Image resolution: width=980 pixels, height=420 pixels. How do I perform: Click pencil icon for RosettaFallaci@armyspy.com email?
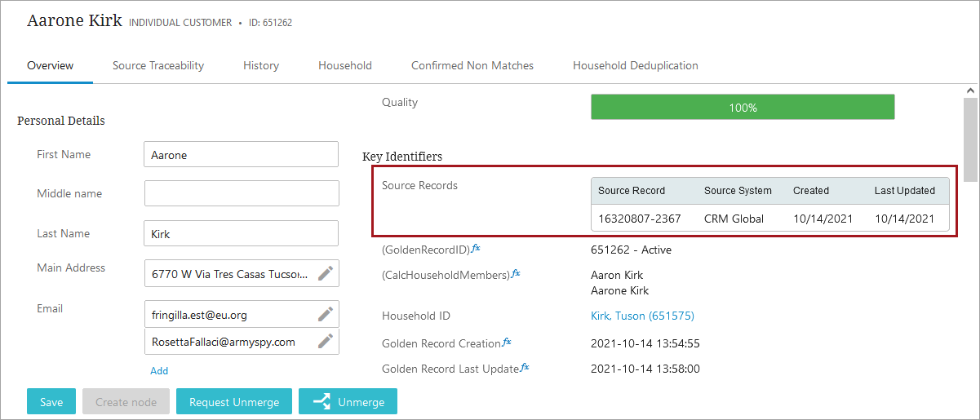tap(326, 342)
